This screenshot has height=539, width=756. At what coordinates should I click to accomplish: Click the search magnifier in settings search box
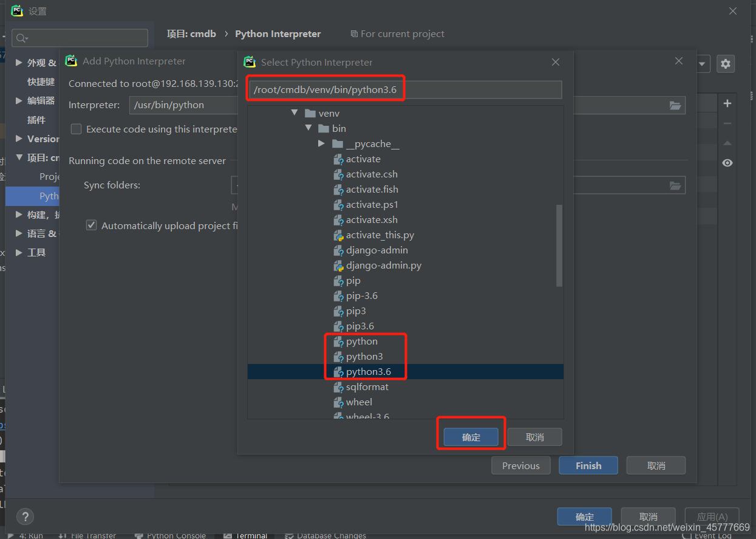[x=22, y=38]
